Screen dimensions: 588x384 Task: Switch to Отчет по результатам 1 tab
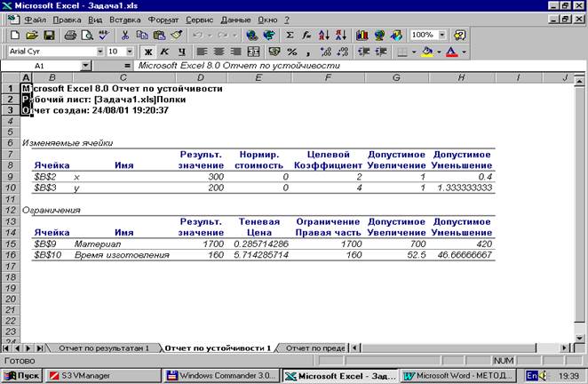click(x=104, y=348)
